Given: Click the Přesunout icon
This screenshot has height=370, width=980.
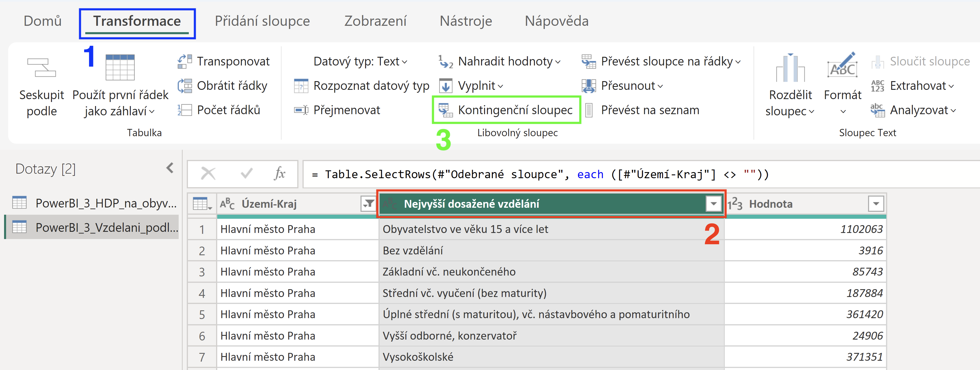Looking at the screenshot, I should coord(588,86).
